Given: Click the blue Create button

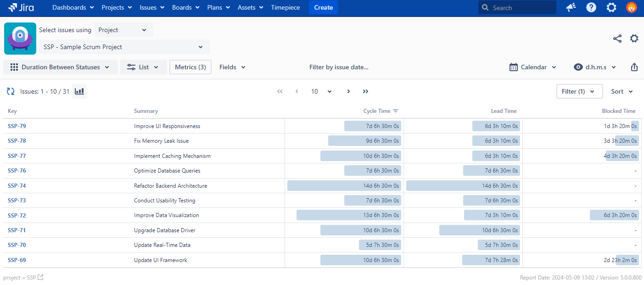Looking at the screenshot, I should [323, 7].
